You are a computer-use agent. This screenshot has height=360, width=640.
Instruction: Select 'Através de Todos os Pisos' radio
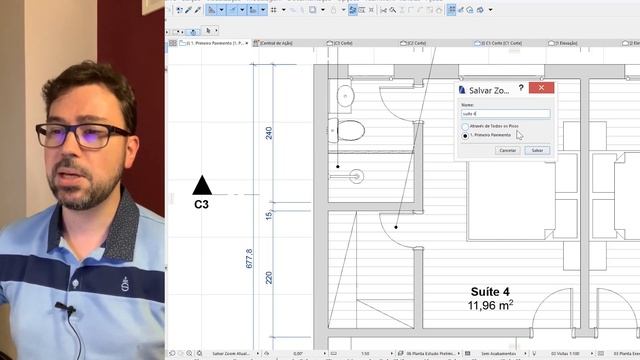pos(465,127)
